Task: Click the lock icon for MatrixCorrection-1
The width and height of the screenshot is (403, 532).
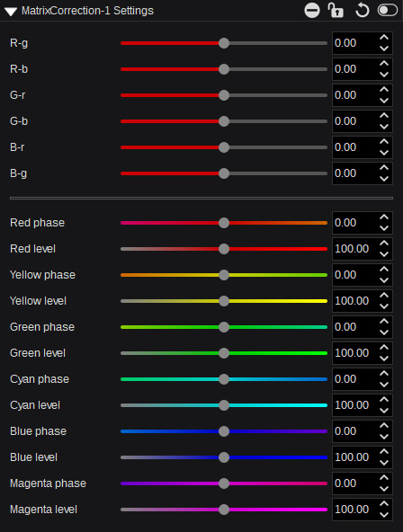Action: (x=336, y=10)
